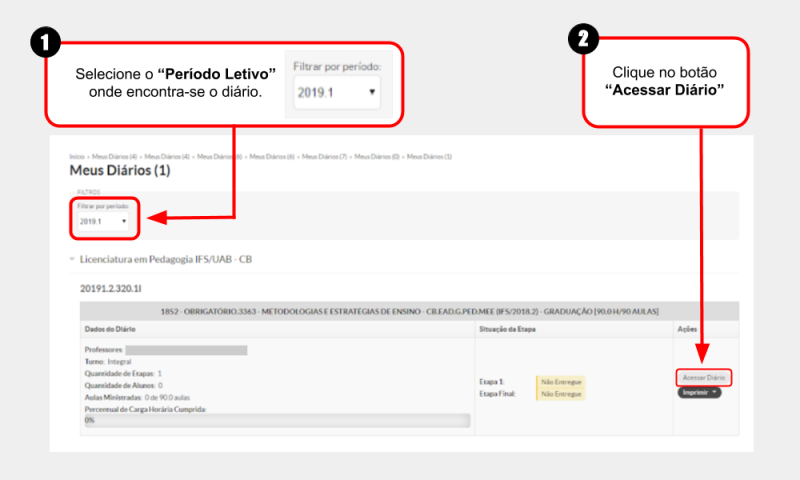Screen dimensions: 800x480
Task: Click the diary title header 1852 - OBRIGATÓRIO.3363
Action: pyautogui.click(x=409, y=311)
